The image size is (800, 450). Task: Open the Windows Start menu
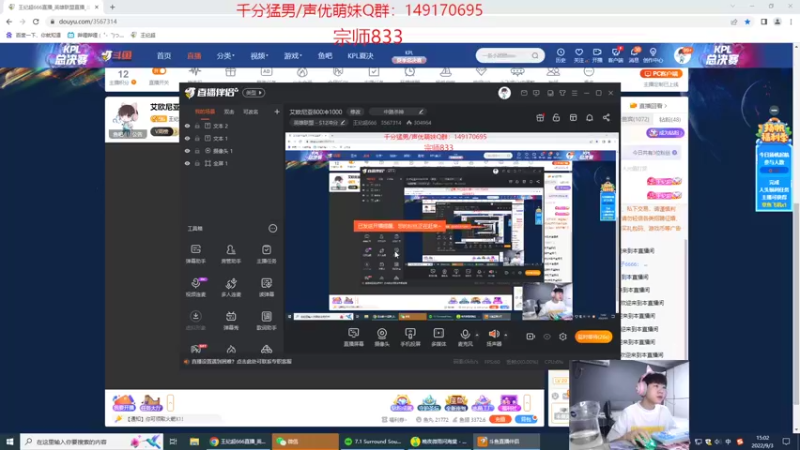pos(9,441)
